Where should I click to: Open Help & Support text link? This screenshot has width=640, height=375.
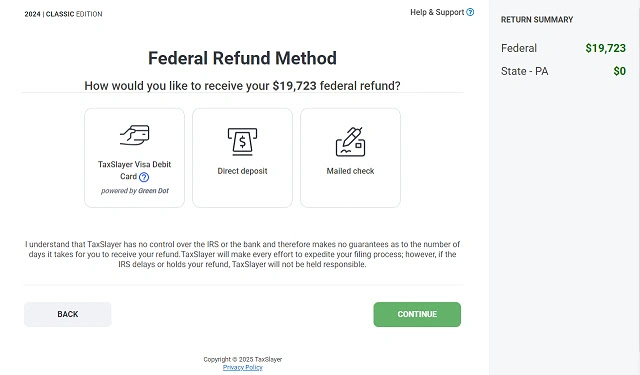437,12
